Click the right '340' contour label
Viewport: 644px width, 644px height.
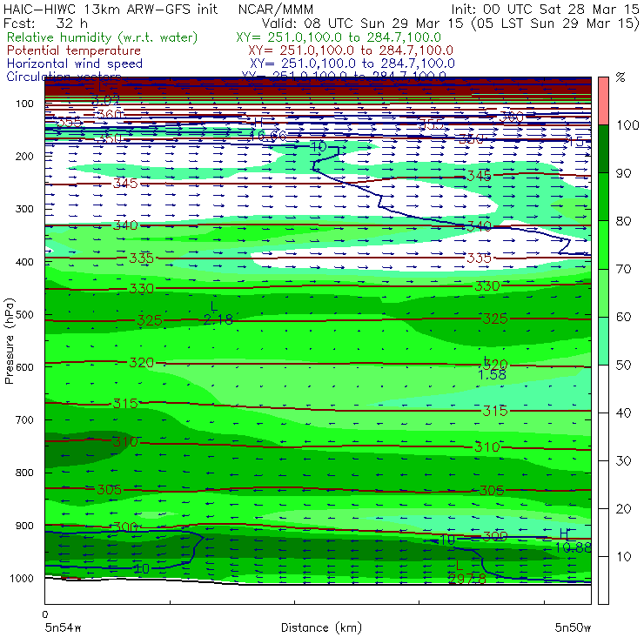[479, 226]
